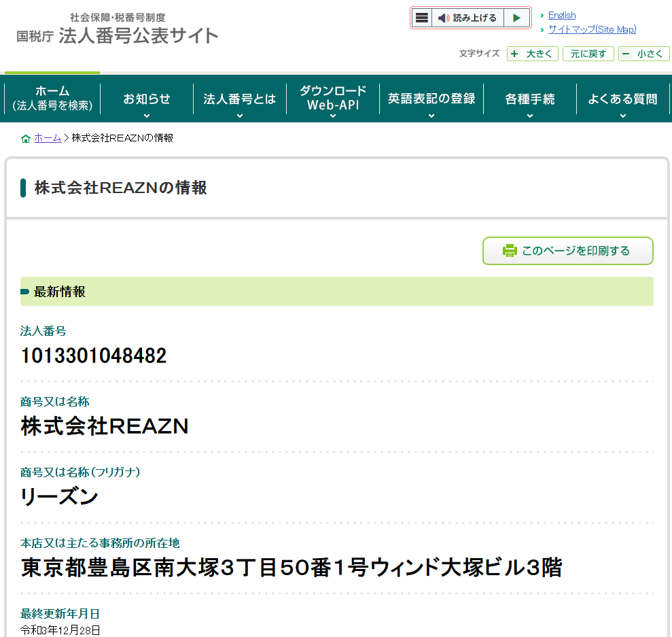Click the 商号又は名称(フリガナ) label
This screenshot has height=637, width=672.
(80, 472)
